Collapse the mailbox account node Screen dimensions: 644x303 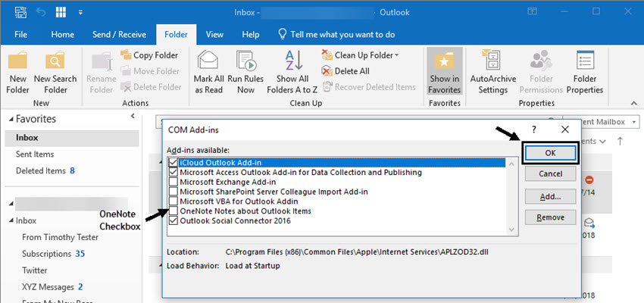click(11, 204)
